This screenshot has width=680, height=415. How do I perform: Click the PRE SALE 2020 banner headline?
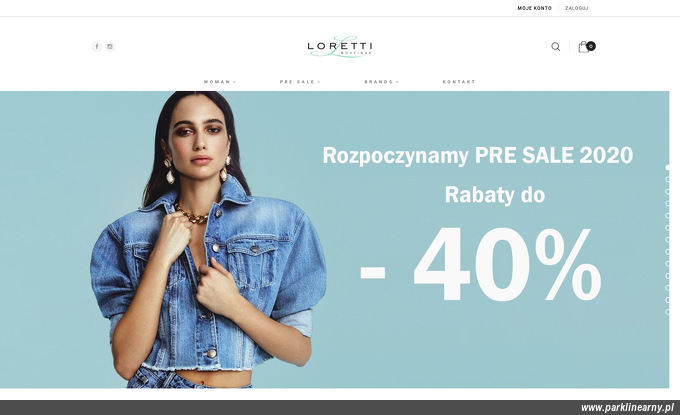point(477,156)
